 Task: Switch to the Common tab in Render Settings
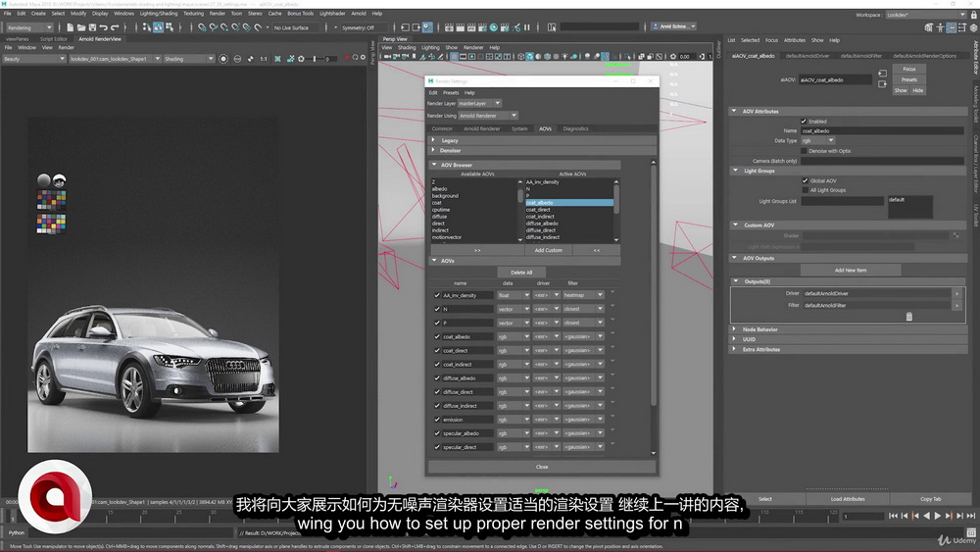tap(442, 128)
